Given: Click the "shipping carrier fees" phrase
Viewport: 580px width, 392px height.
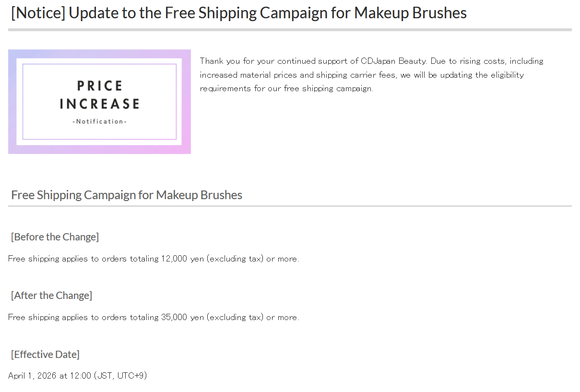Looking at the screenshot, I should coord(355,75).
